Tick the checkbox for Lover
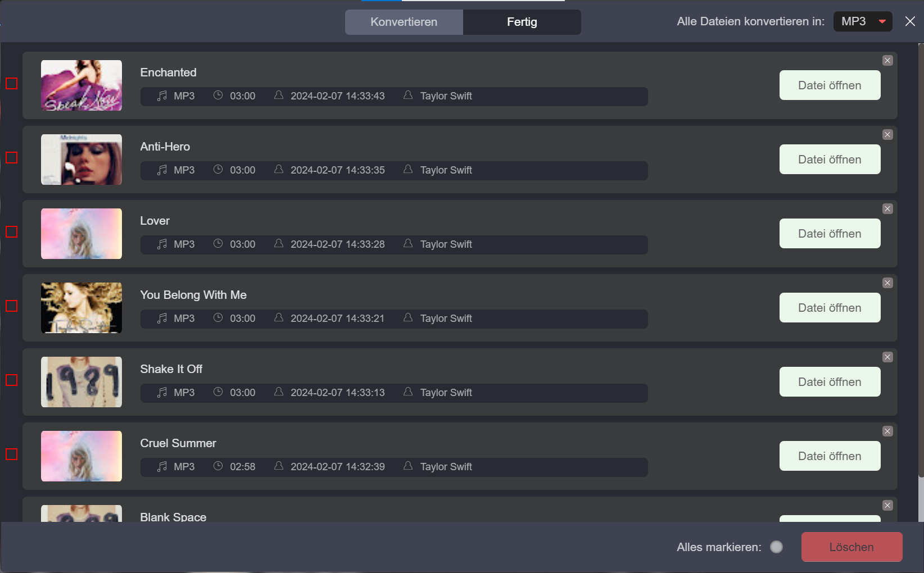 pos(11,231)
